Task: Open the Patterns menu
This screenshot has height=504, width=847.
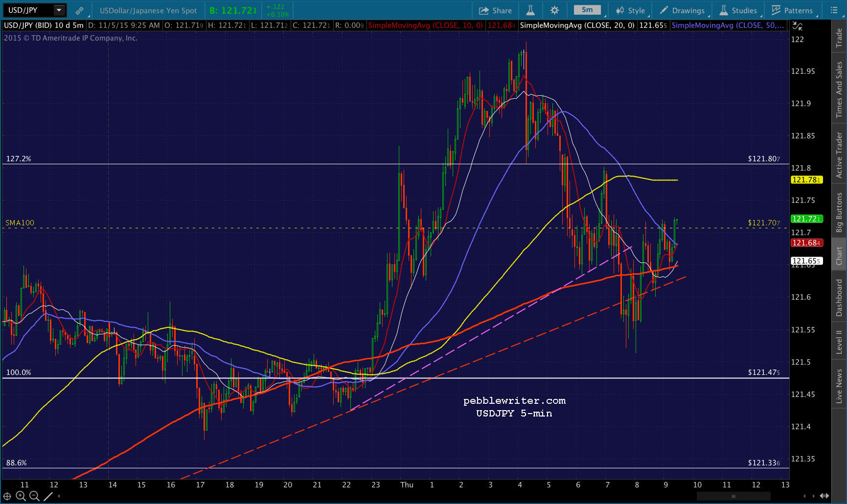Action: 792,10
